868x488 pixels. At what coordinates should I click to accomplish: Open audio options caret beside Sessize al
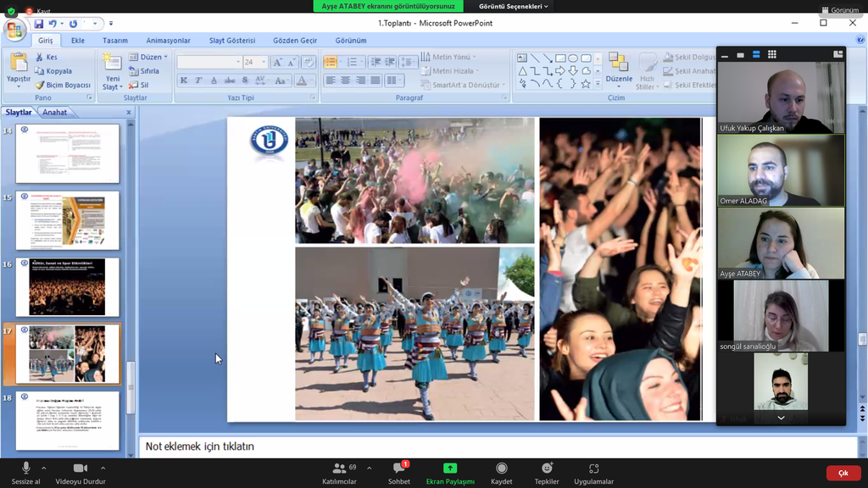pos(44,469)
